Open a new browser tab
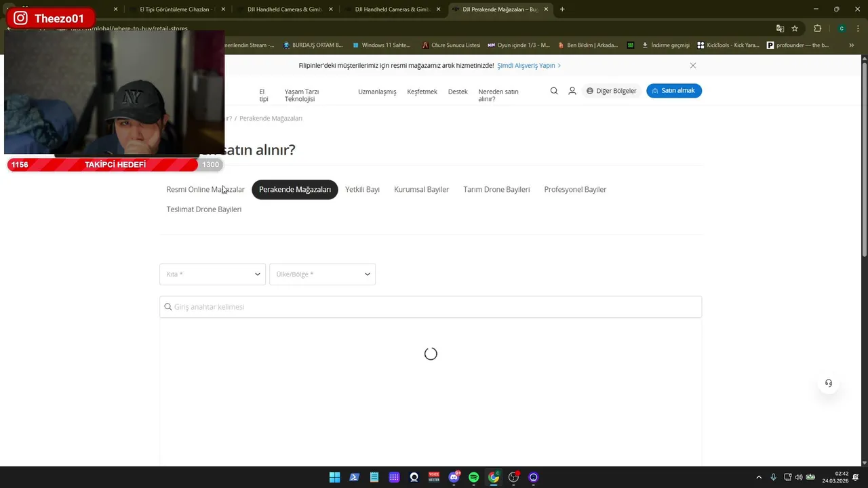The height and width of the screenshot is (488, 868). pyautogui.click(x=562, y=9)
